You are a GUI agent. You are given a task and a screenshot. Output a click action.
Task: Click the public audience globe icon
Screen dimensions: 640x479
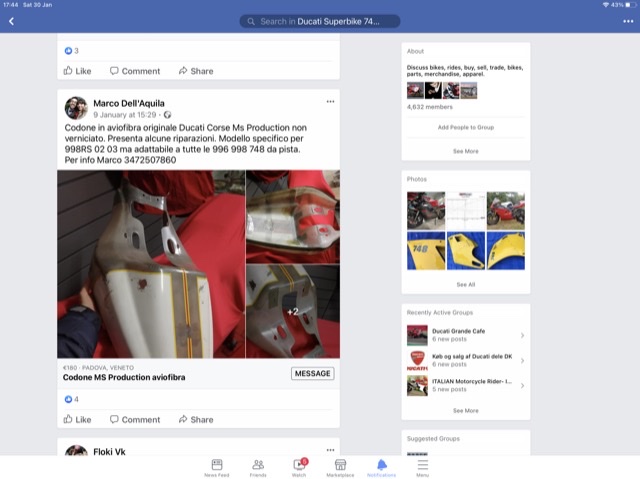pos(167,115)
